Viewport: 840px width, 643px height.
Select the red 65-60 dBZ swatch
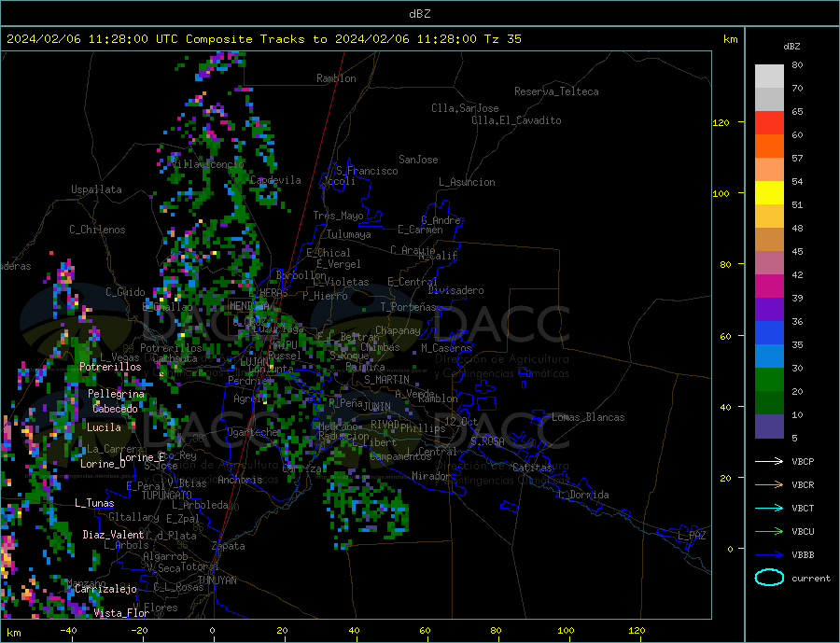769,122
